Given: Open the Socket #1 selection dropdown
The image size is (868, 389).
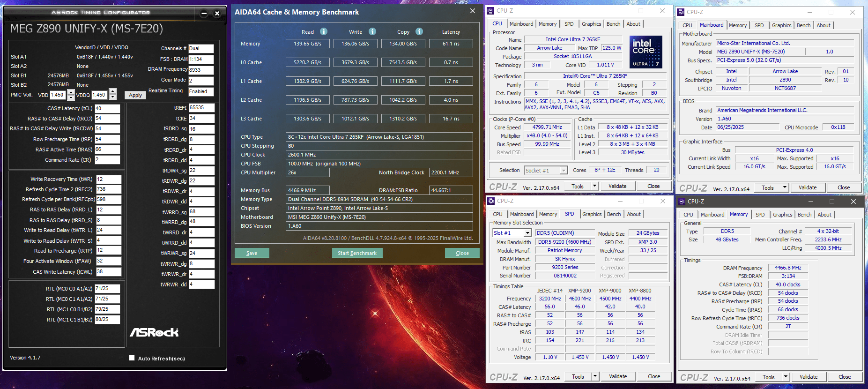Looking at the screenshot, I should coord(563,171).
